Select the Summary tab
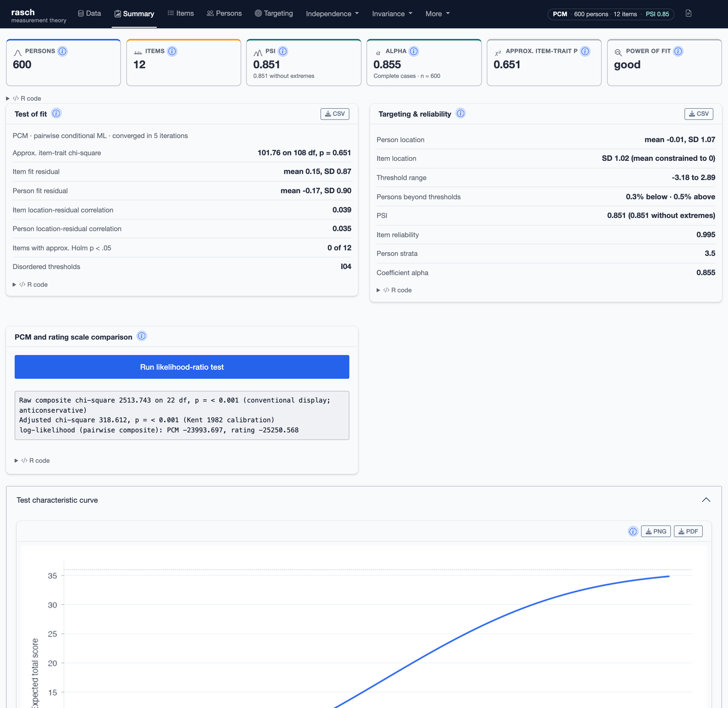The image size is (728, 708). click(x=134, y=14)
